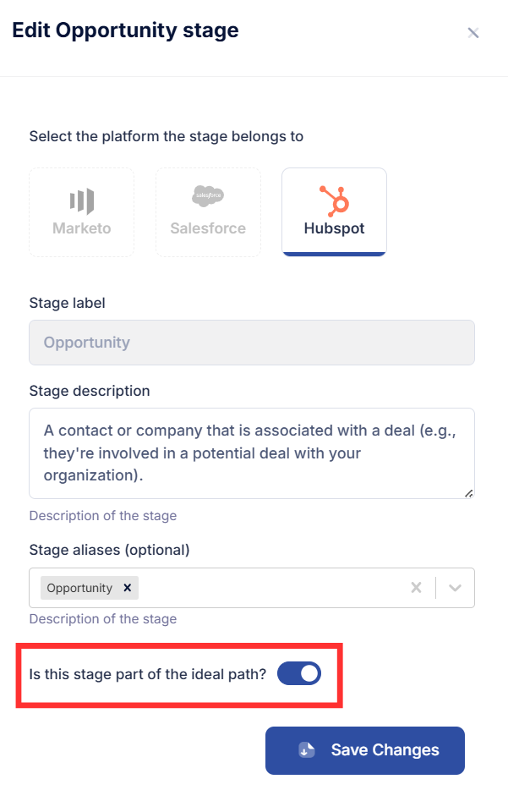Expand the stage aliases dropdown chevron
The height and width of the screenshot is (812, 508).
455,588
